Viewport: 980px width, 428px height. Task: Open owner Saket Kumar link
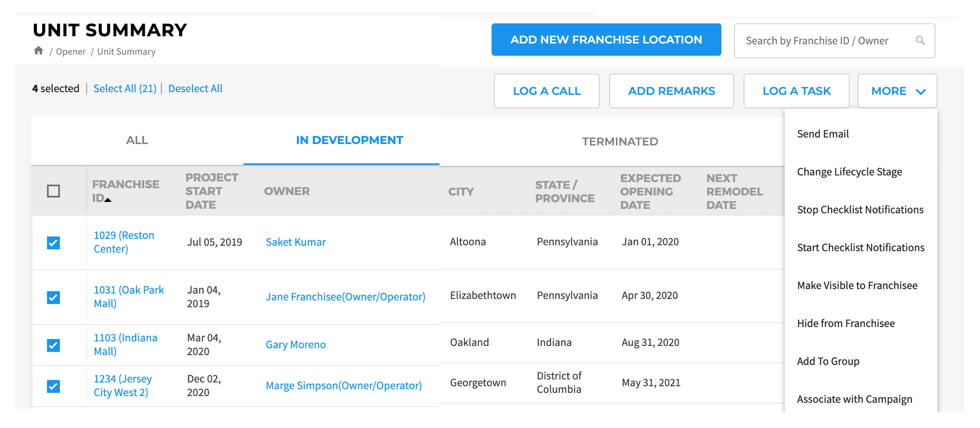pyautogui.click(x=295, y=242)
